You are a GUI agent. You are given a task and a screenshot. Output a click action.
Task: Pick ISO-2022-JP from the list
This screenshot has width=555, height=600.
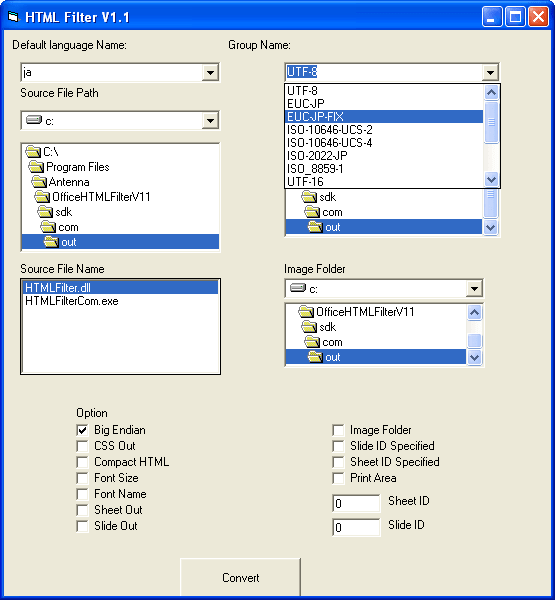click(x=384, y=156)
